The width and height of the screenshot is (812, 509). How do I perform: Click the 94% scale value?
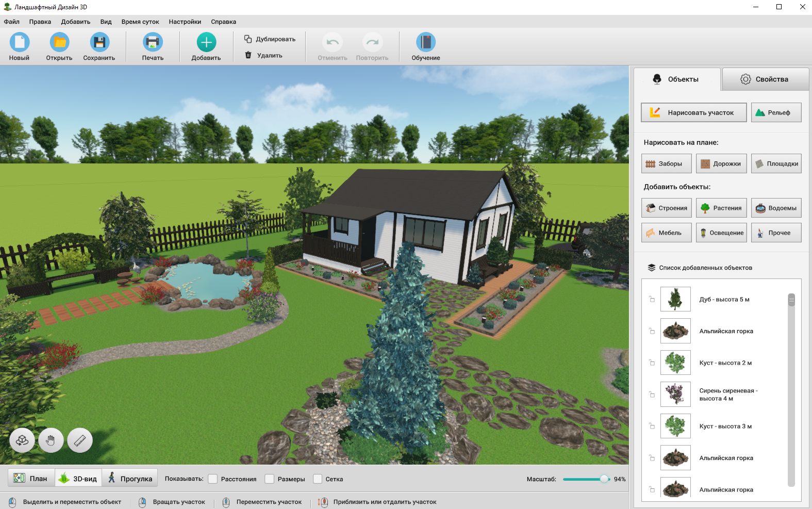620,479
